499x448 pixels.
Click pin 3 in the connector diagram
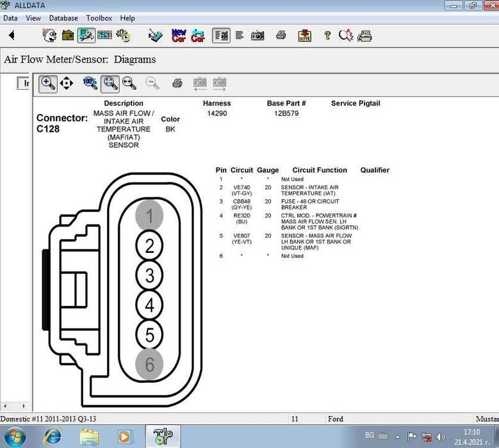click(x=149, y=276)
